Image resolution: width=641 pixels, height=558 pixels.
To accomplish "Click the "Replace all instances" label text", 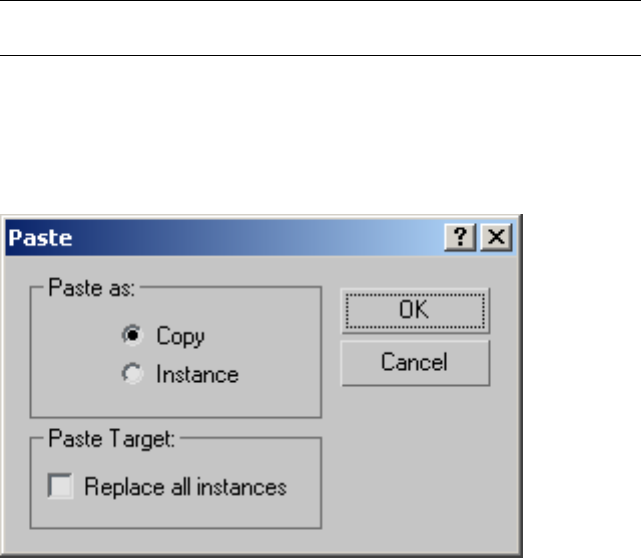I will (186, 487).
